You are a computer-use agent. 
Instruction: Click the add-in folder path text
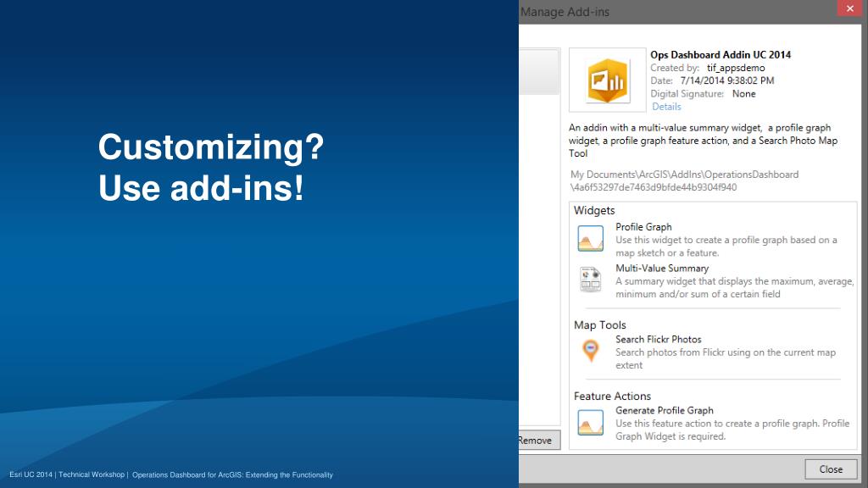point(684,181)
